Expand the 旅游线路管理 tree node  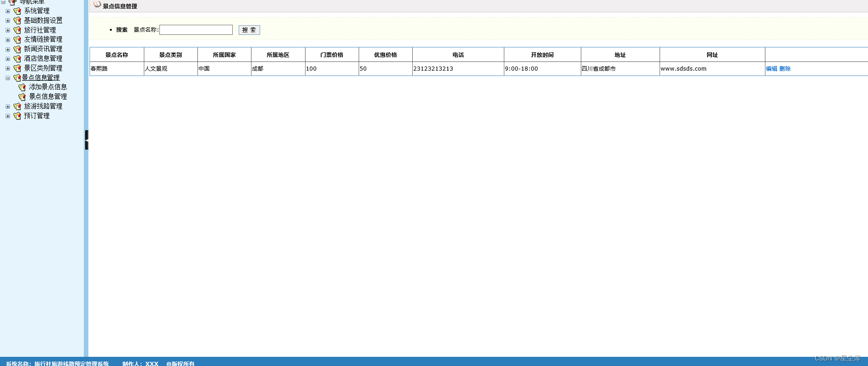[8, 106]
